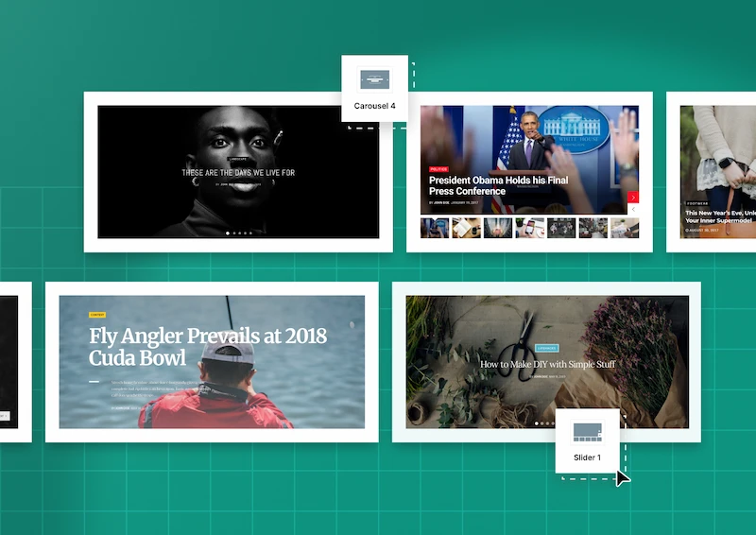
Task: Select third pagination dot in DIY slider
Action: (x=547, y=423)
